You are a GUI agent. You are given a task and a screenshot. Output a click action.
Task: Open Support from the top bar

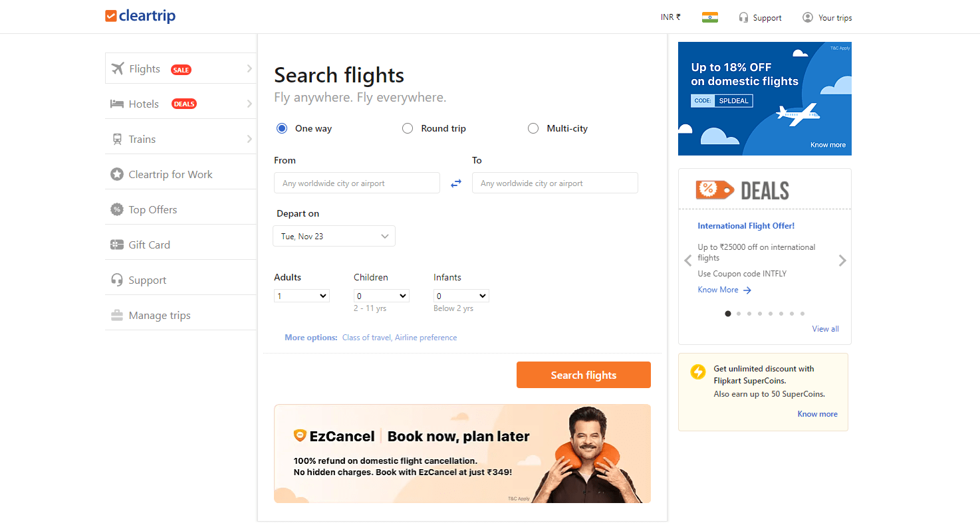[x=760, y=17]
